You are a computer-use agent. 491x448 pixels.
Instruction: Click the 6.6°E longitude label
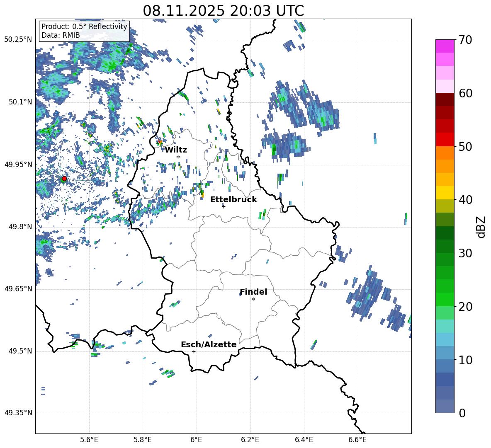(x=357, y=440)
